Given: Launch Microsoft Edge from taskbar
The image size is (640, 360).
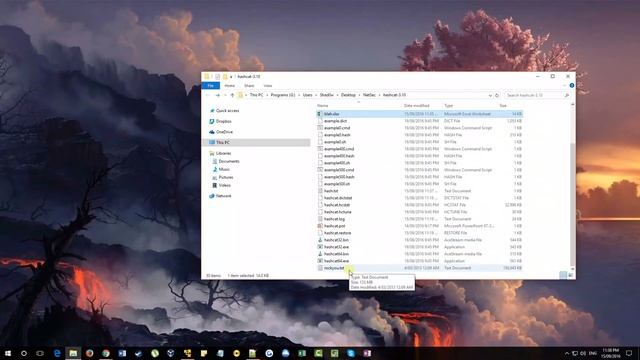Looking at the screenshot, I should 57,353.
